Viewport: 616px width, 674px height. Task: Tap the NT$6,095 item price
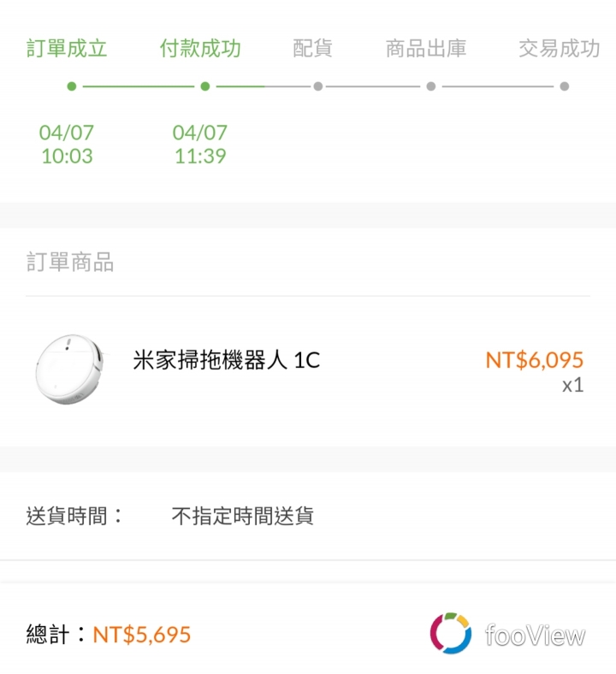coord(535,360)
